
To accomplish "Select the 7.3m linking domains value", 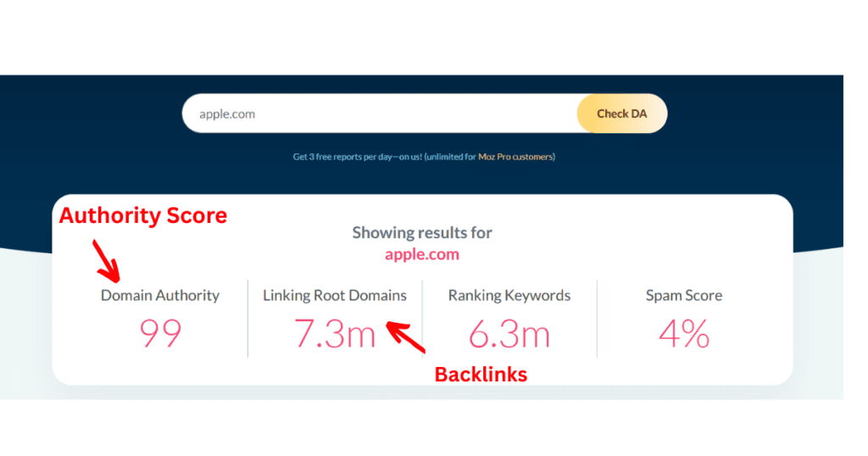I will pyautogui.click(x=334, y=334).
